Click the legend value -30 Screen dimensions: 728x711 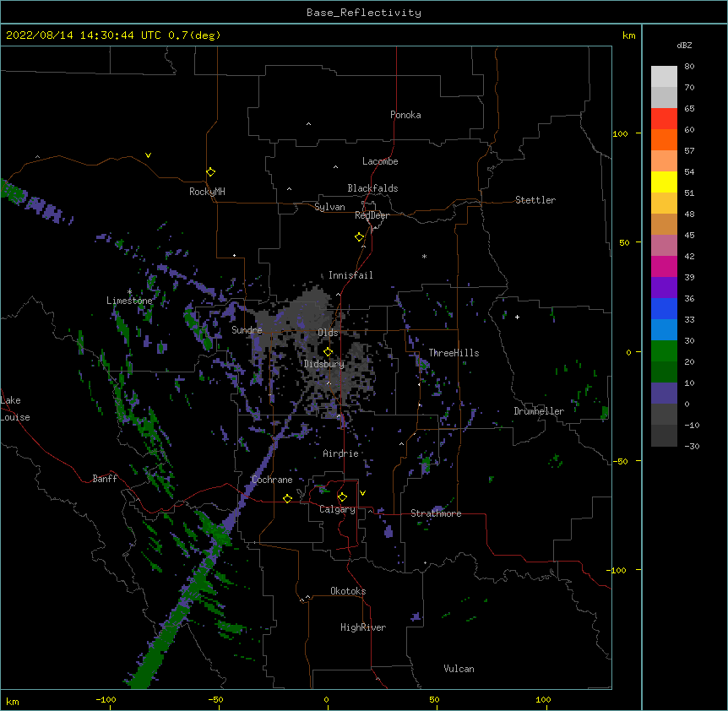click(x=692, y=447)
